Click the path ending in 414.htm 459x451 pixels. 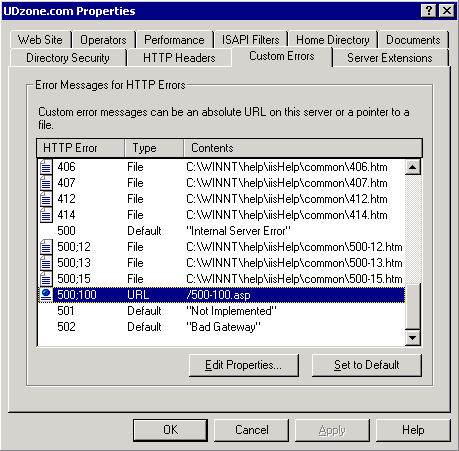(287, 215)
